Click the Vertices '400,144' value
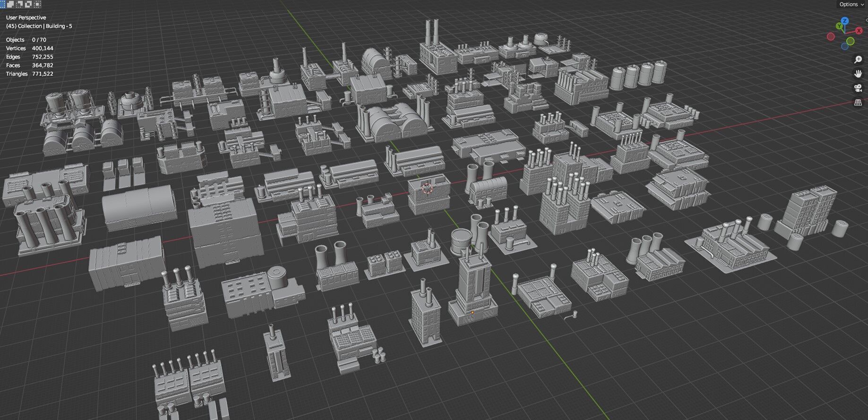Screen dimensions: 868x420 (43, 48)
